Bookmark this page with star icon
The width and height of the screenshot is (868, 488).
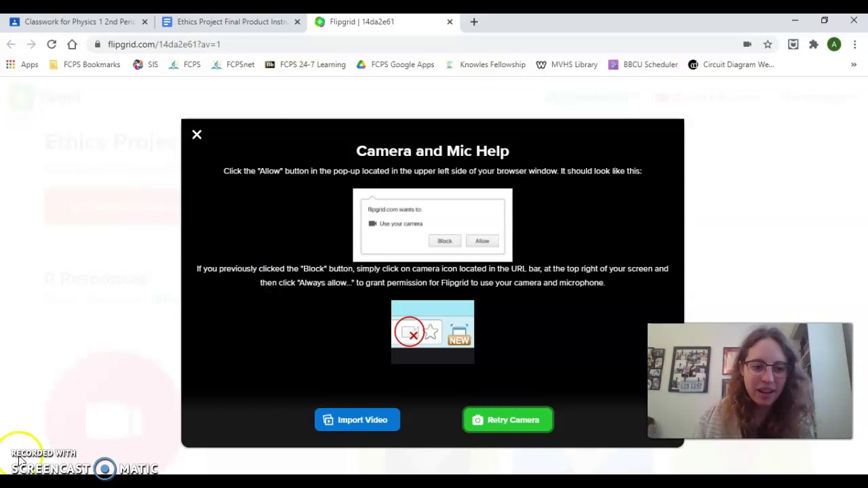[768, 44]
